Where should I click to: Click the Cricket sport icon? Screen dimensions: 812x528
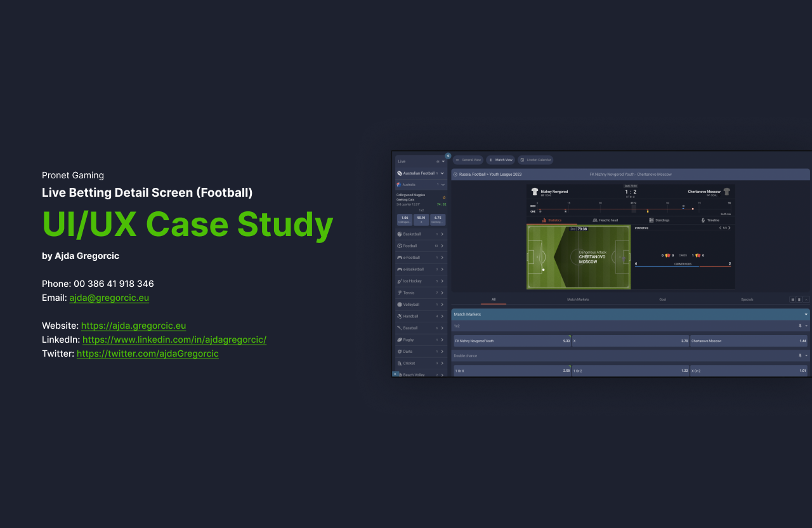coord(400,363)
